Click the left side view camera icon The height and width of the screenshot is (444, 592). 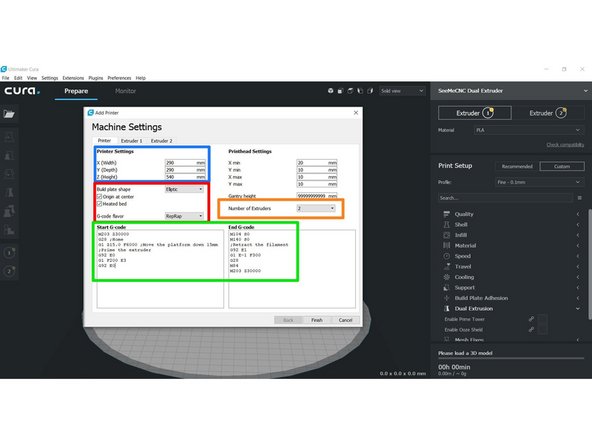(x=360, y=91)
